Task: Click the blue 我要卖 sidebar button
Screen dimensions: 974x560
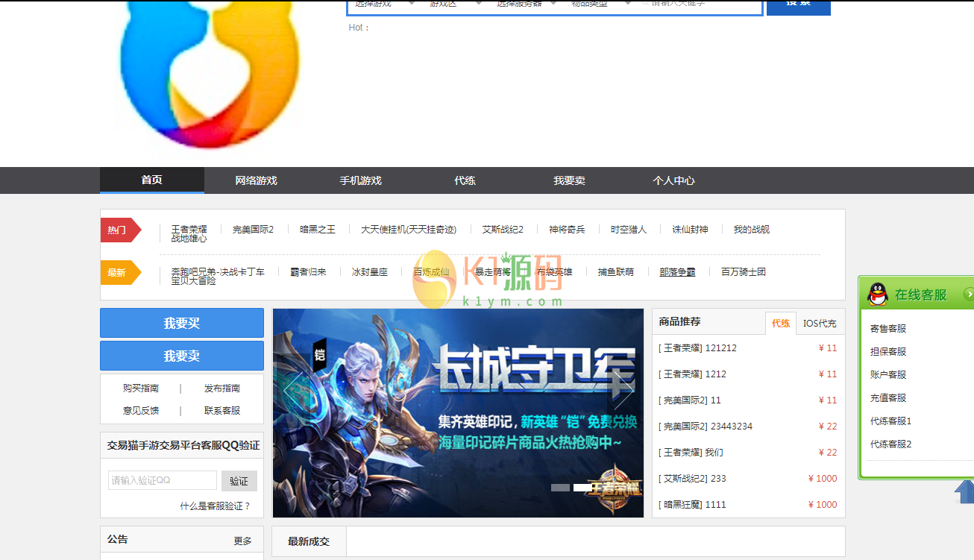Action: pos(182,356)
